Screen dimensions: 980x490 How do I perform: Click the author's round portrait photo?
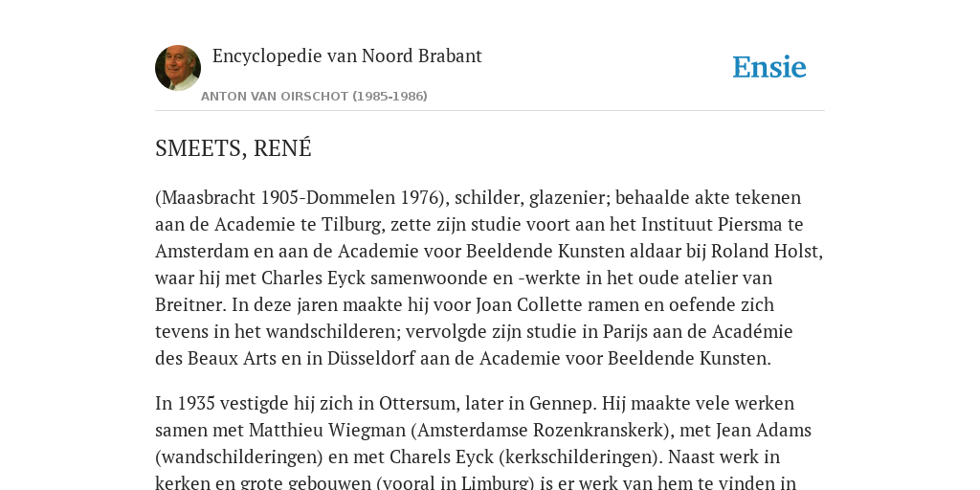[178, 68]
